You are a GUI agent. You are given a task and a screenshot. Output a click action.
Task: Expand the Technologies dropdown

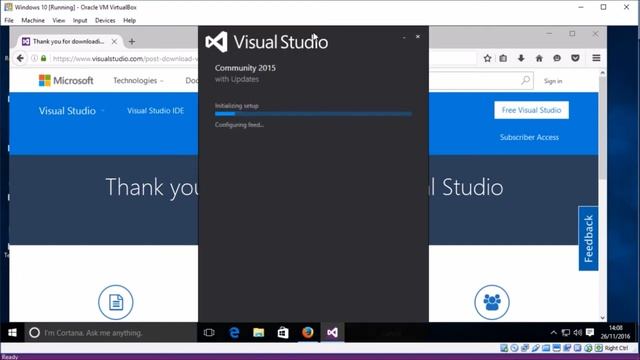138,80
